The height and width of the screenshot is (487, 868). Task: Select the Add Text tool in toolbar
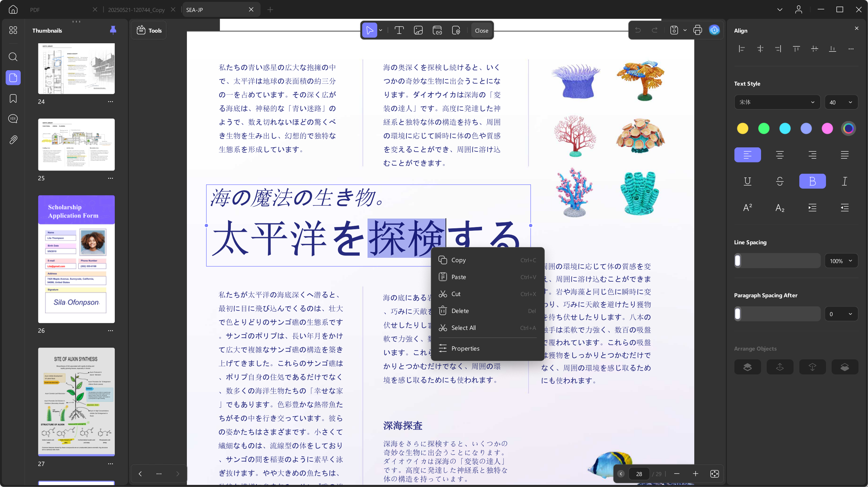click(x=399, y=30)
